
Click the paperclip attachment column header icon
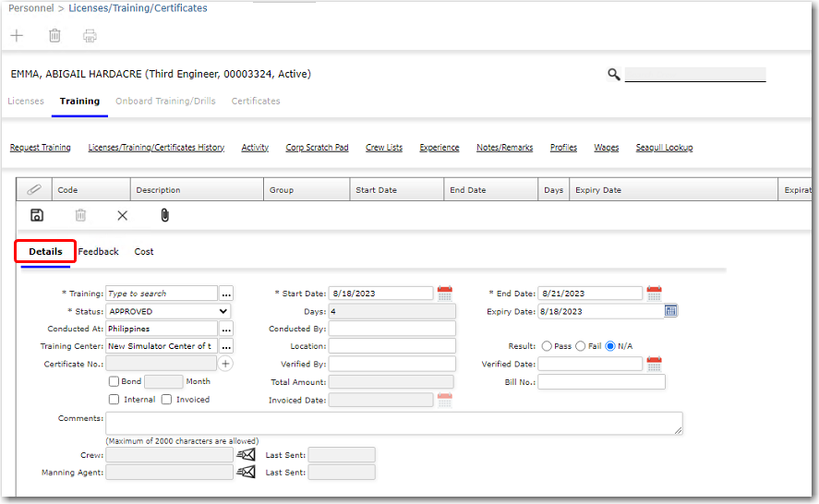click(34, 189)
